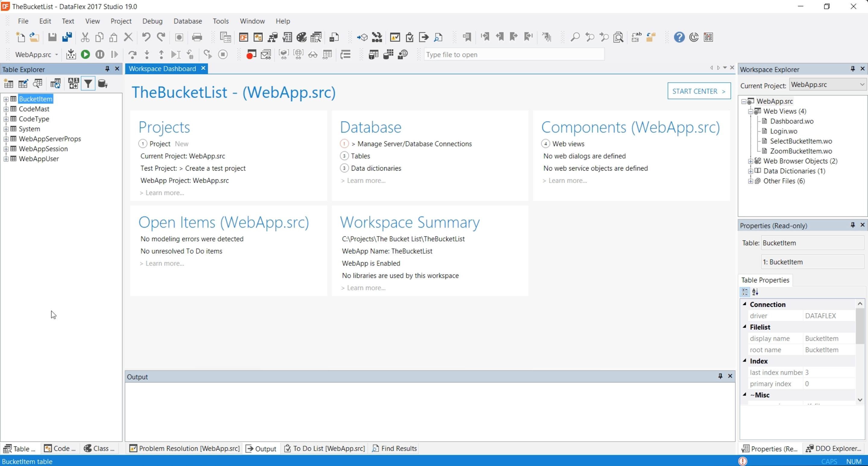Click the Undo toolbar icon
The image size is (868, 466).
(146, 37)
